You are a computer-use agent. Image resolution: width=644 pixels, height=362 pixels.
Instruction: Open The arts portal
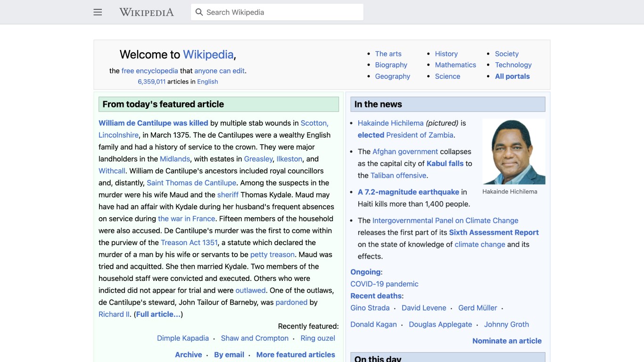pos(388,54)
